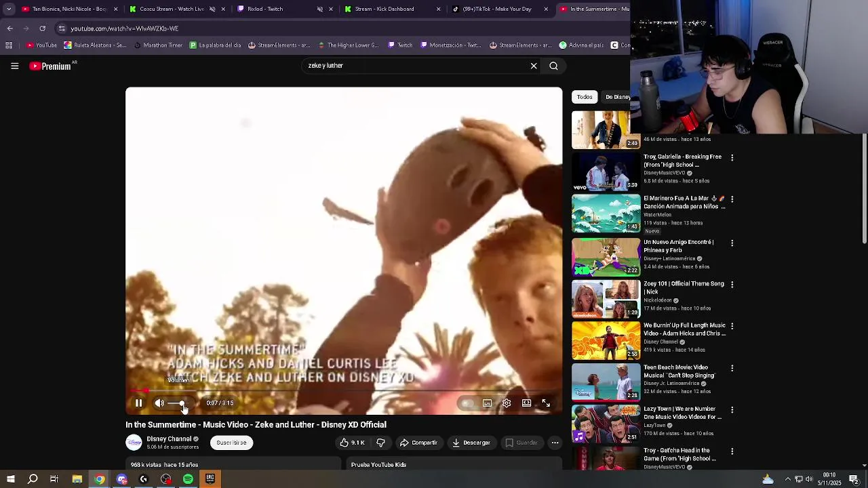Select the De Disney filter chip
The width and height of the screenshot is (868, 488).
coord(617,97)
